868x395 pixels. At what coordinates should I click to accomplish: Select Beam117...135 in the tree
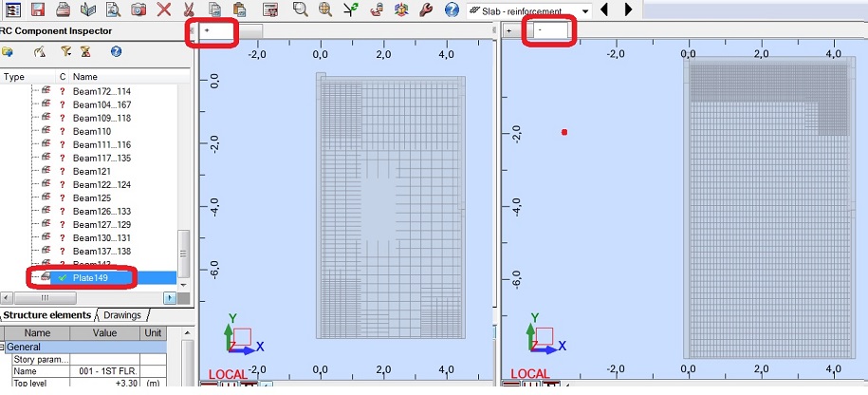click(102, 158)
